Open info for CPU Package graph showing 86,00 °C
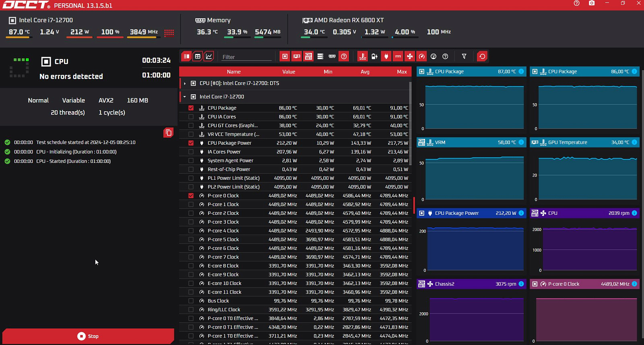 coord(634,71)
